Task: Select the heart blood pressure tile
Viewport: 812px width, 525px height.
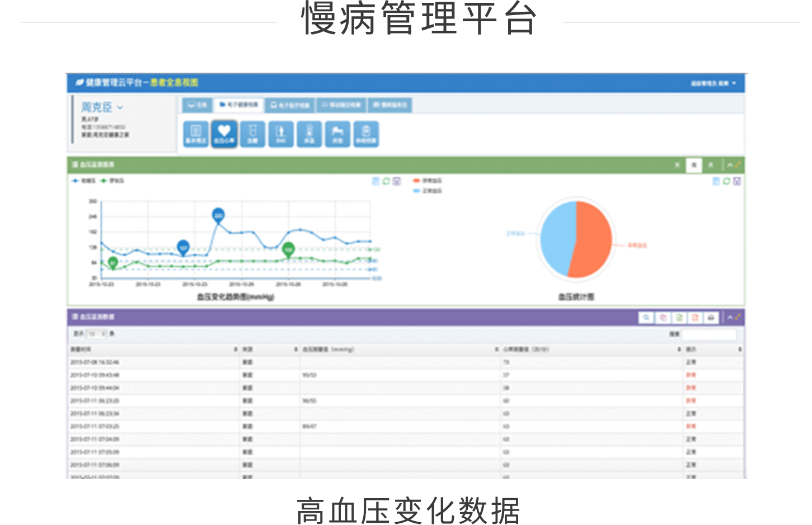Action: [224, 134]
